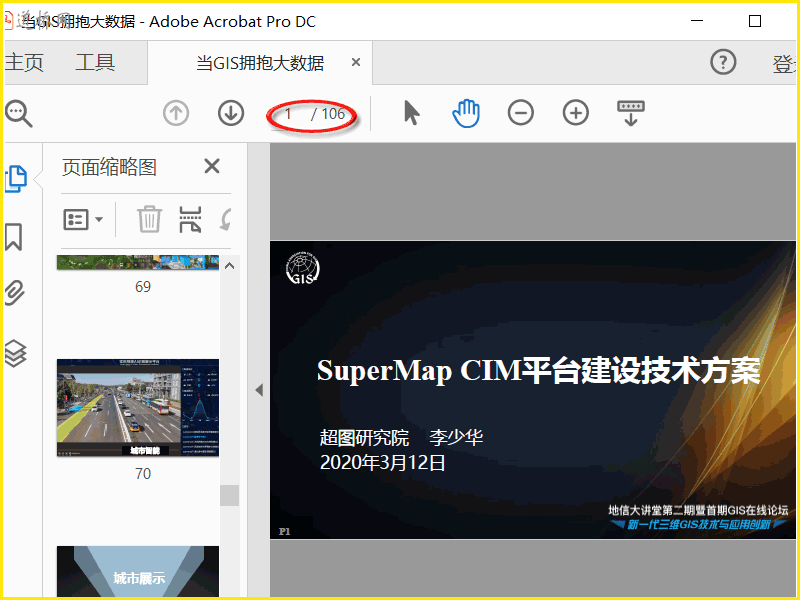The width and height of the screenshot is (800, 600).
Task: Click the GIS logo on slide
Action: [x=303, y=267]
